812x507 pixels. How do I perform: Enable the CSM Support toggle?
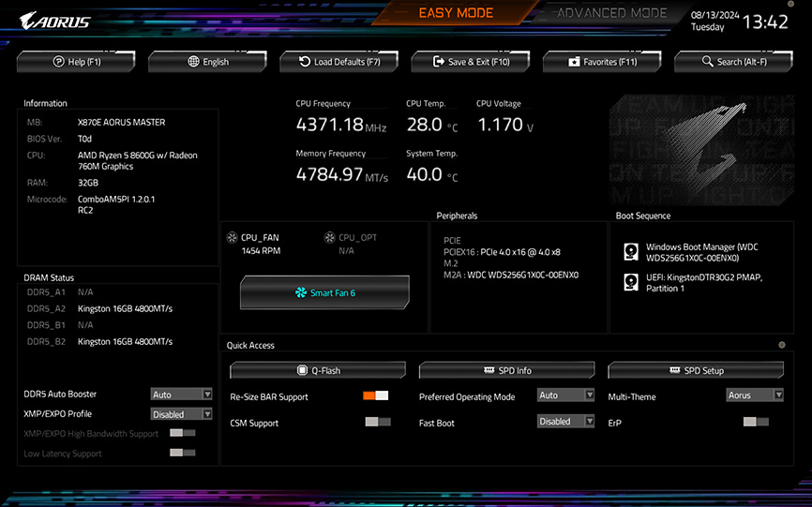[377, 423]
